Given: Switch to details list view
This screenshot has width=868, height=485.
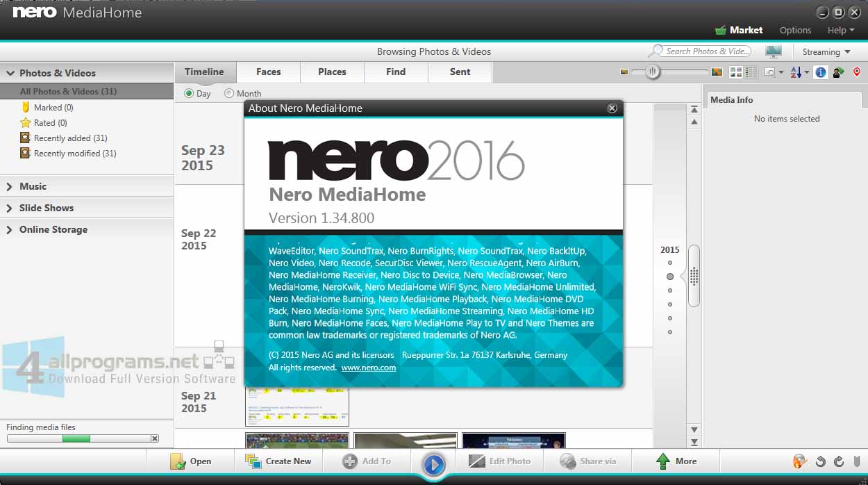Looking at the screenshot, I should (751, 72).
